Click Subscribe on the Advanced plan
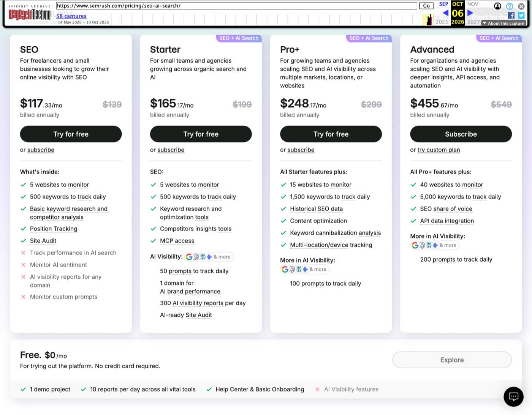Viewport: 532px width, 415px height. pyautogui.click(x=461, y=134)
